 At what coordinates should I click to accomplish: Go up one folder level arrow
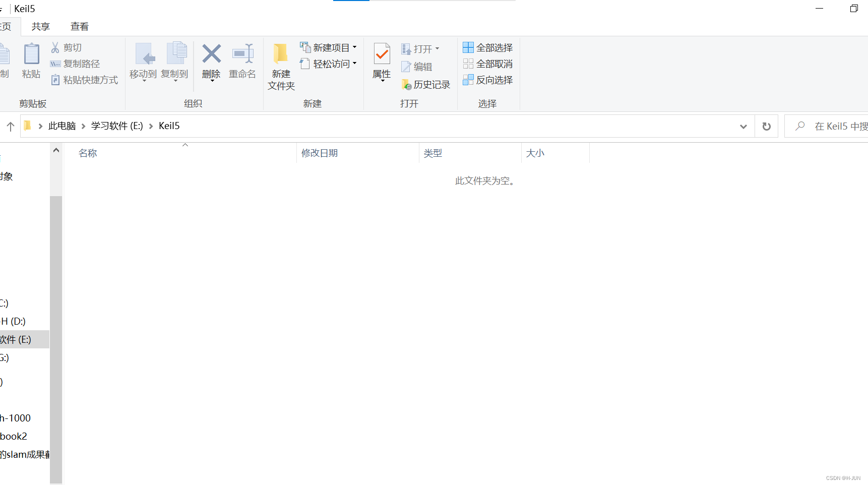[x=10, y=126]
